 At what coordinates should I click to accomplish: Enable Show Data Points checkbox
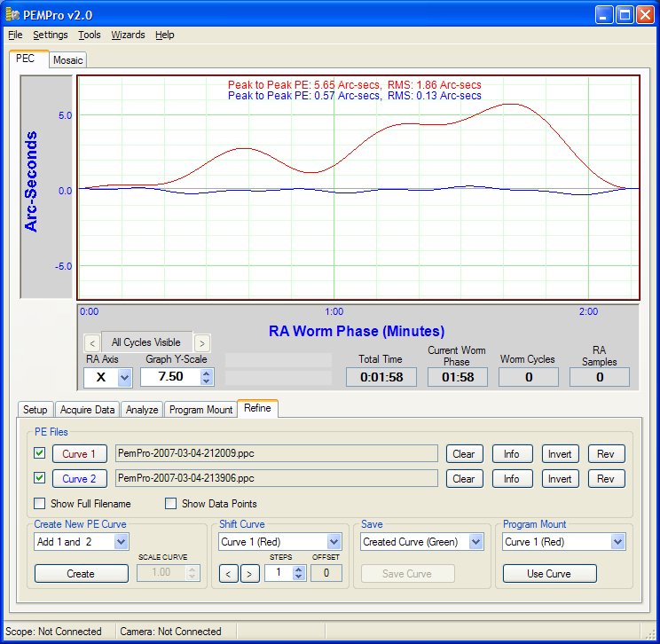pyautogui.click(x=170, y=504)
